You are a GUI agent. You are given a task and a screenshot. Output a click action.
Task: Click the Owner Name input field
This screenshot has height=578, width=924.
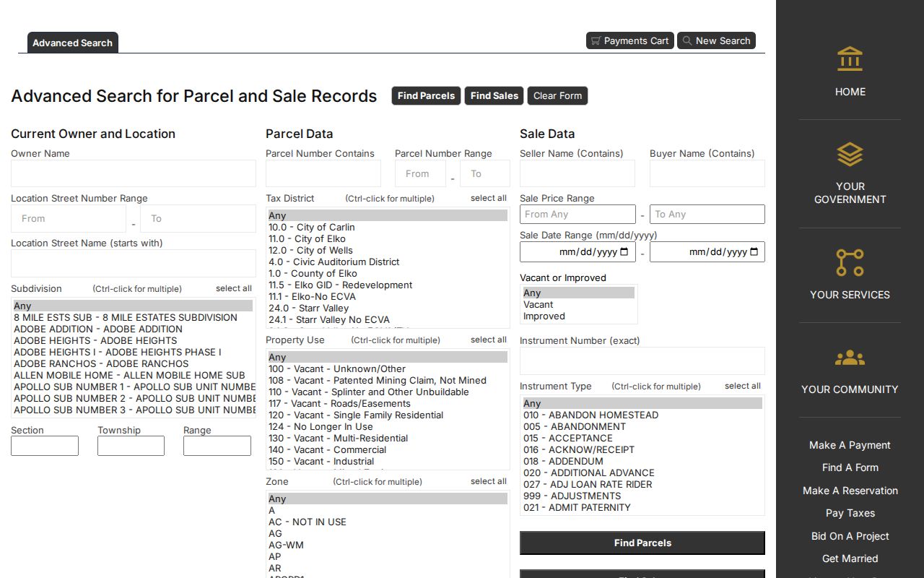click(x=134, y=173)
